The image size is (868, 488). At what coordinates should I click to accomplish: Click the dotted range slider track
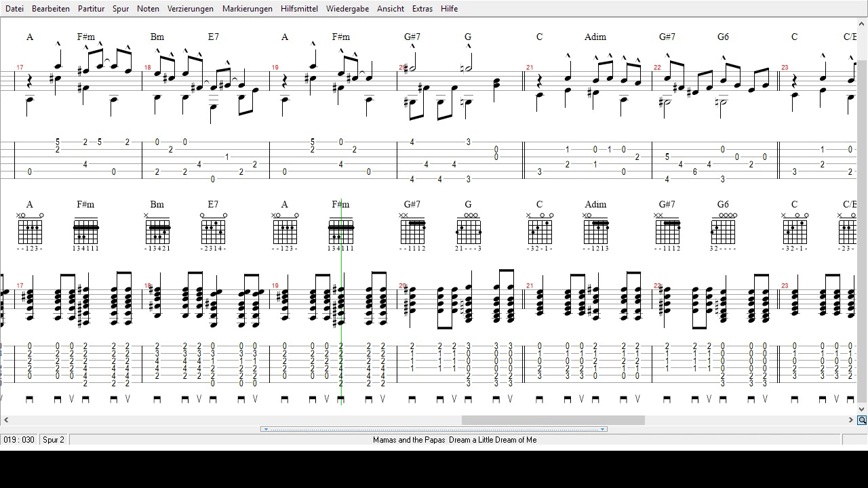(434, 429)
